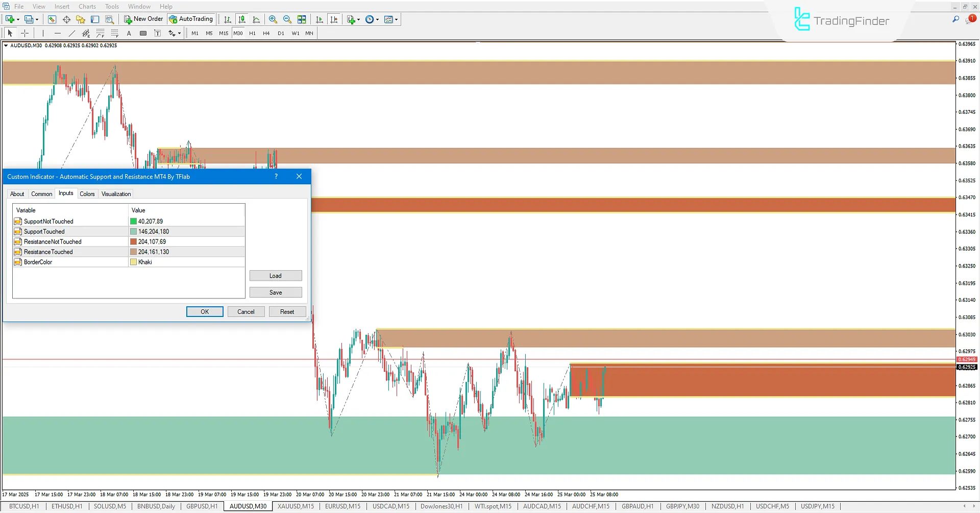Activate the Zoom In magnifier
The width and height of the screenshot is (980, 513).
(x=273, y=19)
